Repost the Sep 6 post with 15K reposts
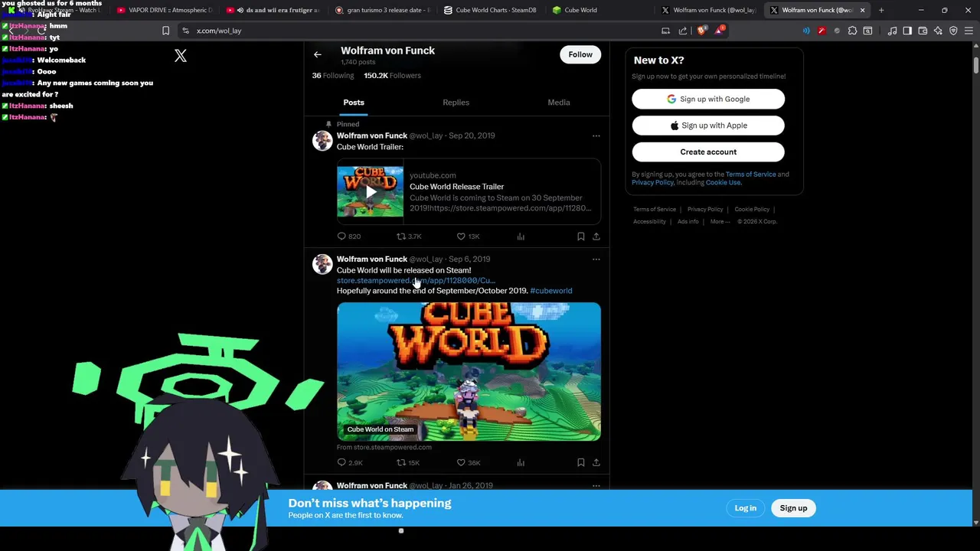The image size is (980, 551). point(408,462)
